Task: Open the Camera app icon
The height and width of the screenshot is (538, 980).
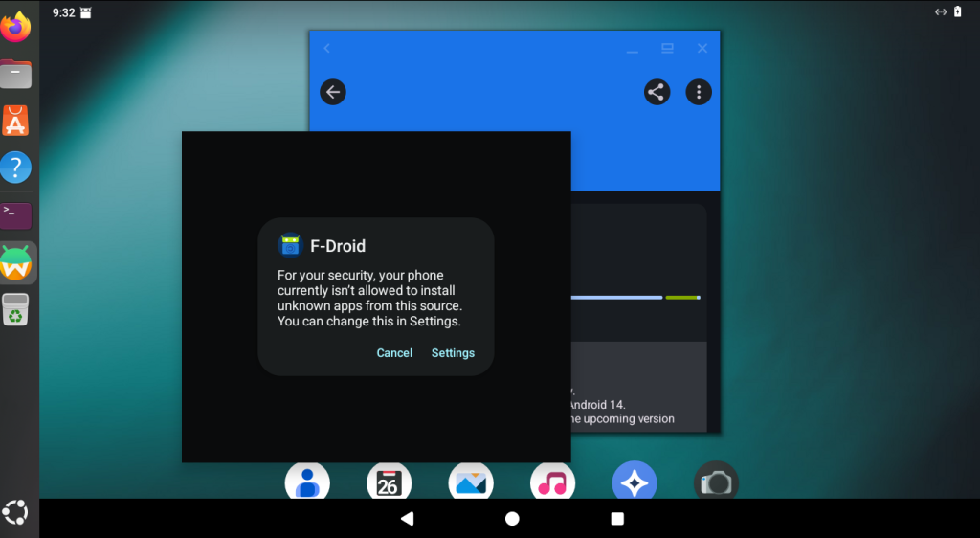Action: [x=716, y=482]
